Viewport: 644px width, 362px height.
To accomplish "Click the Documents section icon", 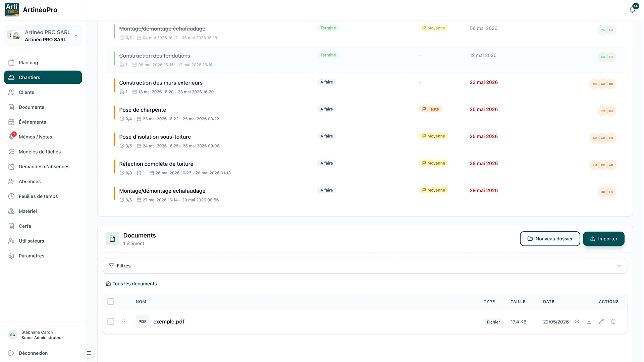I will pyautogui.click(x=112, y=239).
